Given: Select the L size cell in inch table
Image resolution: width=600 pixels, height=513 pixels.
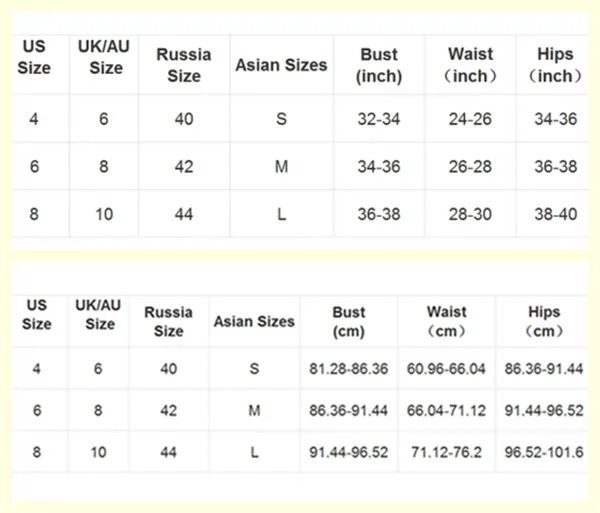Looking at the screenshot, I should (x=281, y=214).
